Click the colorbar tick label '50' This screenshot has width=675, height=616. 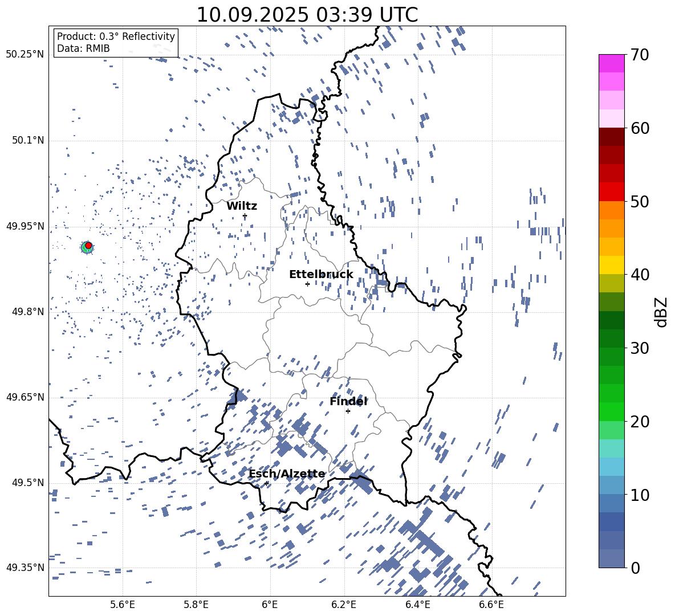coord(640,202)
